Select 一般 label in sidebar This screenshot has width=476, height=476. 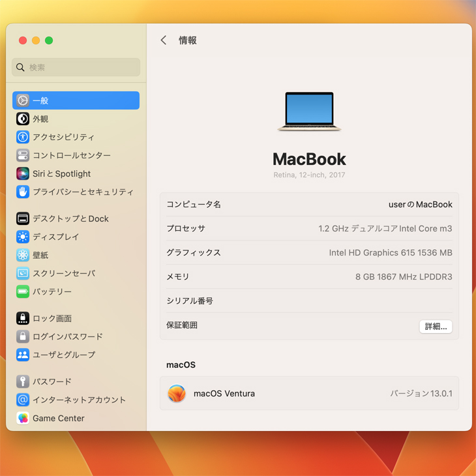point(40,100)
